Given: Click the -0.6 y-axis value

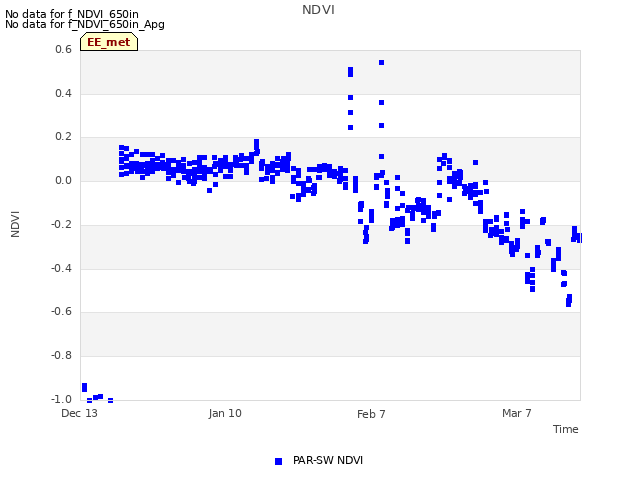Looking at the screenshot, I should [x=61, y=311].
